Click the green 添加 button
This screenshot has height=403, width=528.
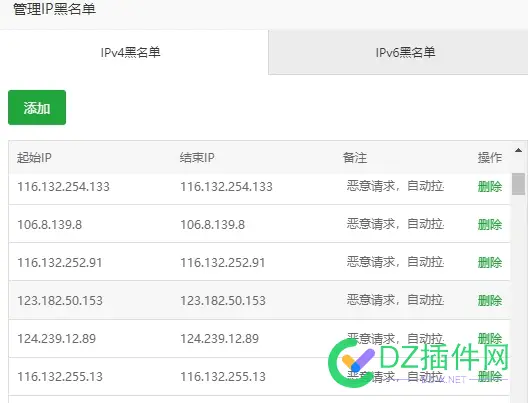37,107
